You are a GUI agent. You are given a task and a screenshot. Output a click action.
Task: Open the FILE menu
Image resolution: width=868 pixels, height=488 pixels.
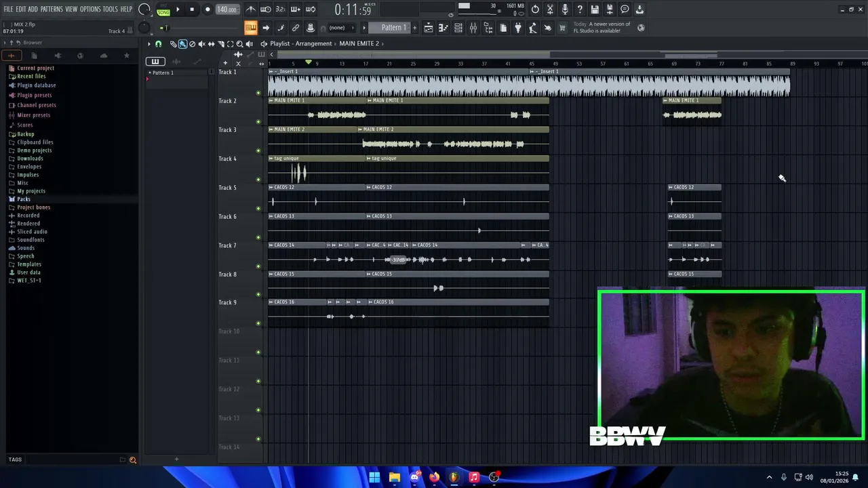pos(9,9)
